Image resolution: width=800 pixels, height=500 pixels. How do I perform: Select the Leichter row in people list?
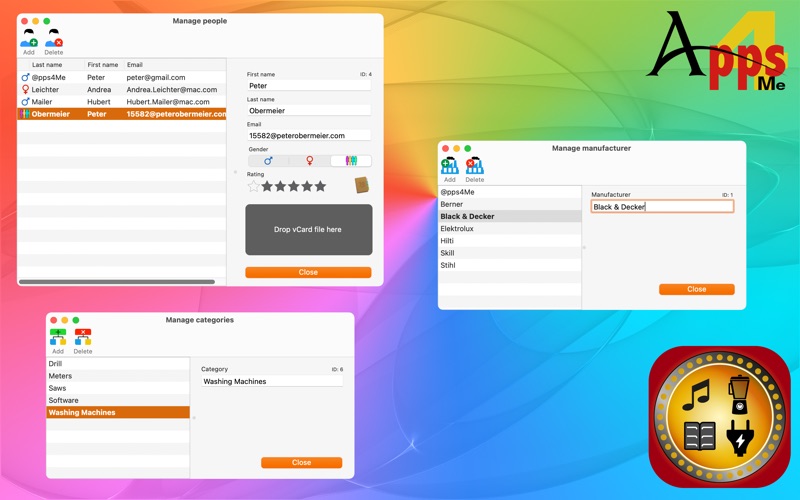[122, 90]
